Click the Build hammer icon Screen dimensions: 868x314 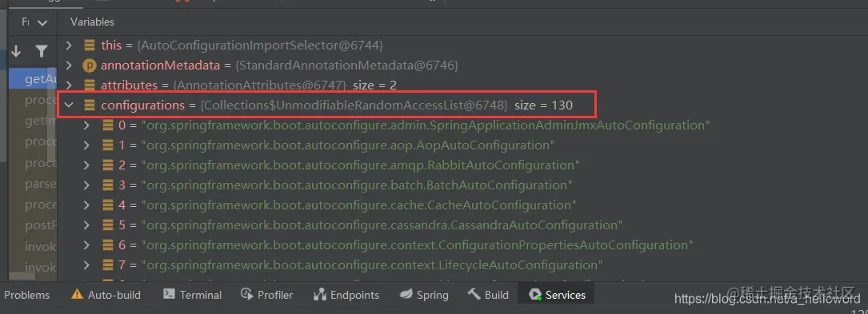coord(474,294)
